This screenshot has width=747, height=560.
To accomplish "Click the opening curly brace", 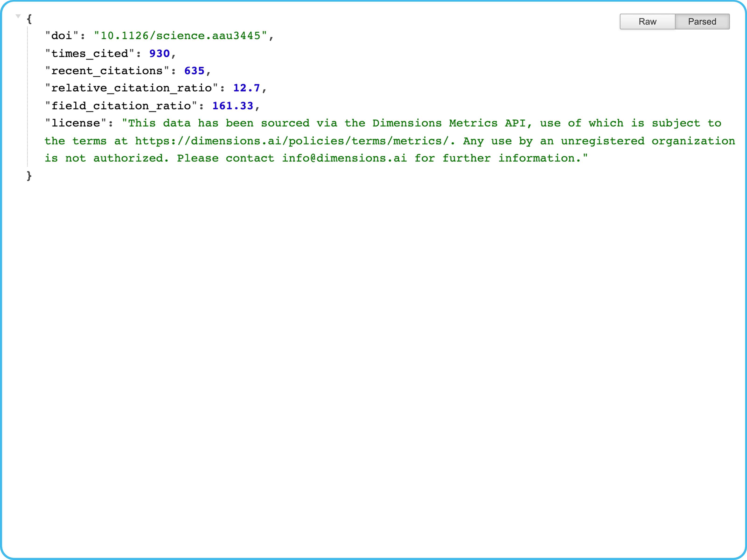I will (x=29, y=19).
